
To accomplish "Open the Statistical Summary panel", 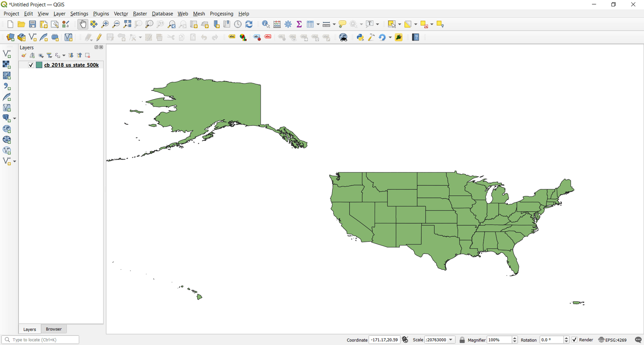I will click(299, 24).
